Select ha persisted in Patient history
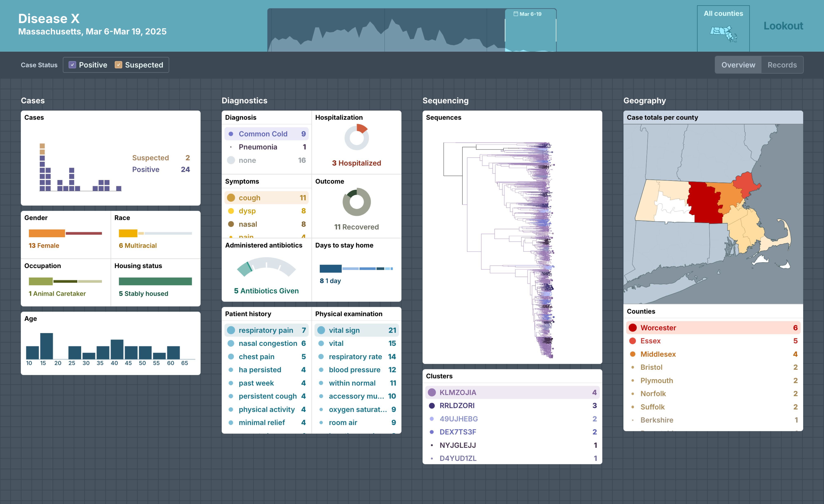Viewport: 824px width, 504px height. coord(267,370)
